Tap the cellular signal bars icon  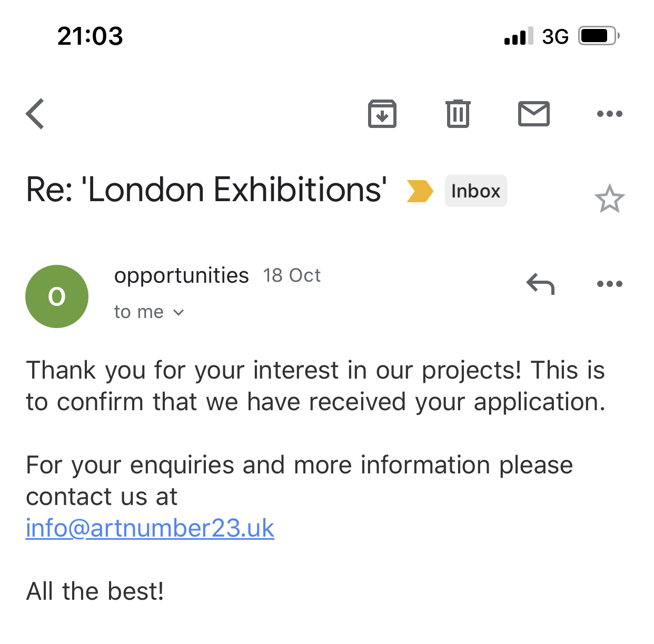coord(519,36)
